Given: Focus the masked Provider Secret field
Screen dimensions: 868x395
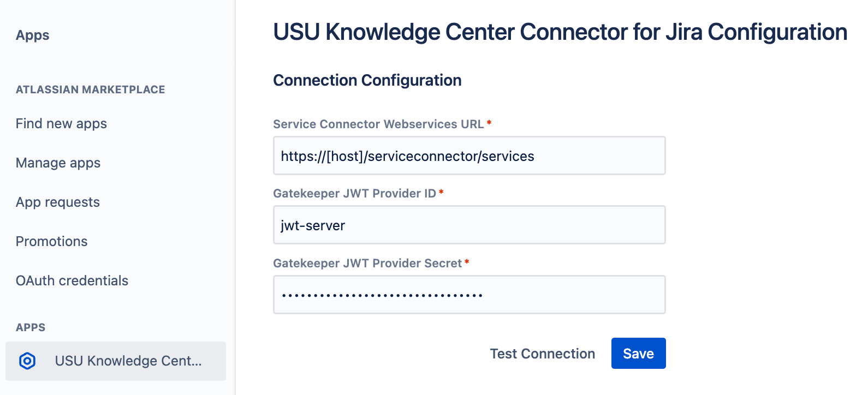Looking at the screenshot, I should click(x=469, y=295).
